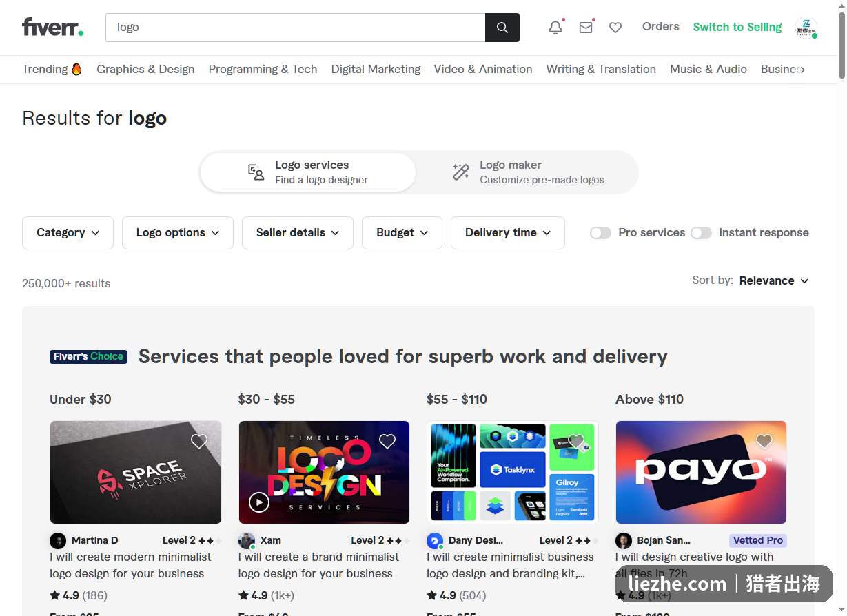Favorite the Timeless Logo Design gig heart
This screenshot has height=616, width=847.
(x=387, y=442)
